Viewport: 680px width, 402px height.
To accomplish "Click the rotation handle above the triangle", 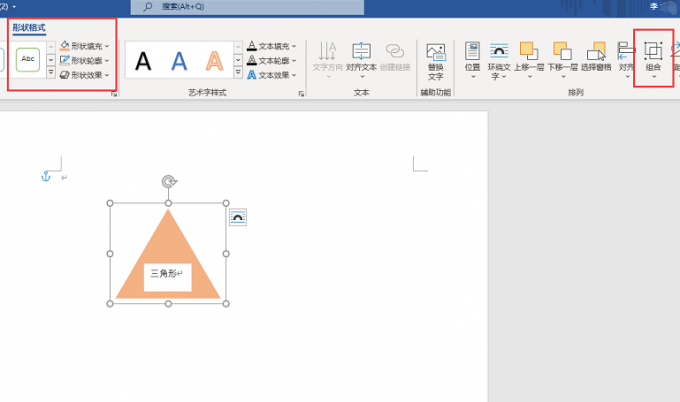I will [x=169, y=181].
